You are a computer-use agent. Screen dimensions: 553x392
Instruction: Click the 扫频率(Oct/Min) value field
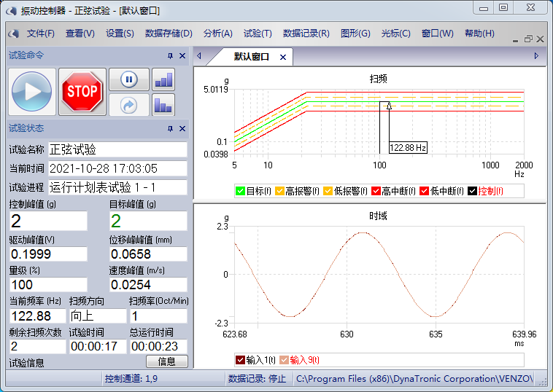point(158,316)
